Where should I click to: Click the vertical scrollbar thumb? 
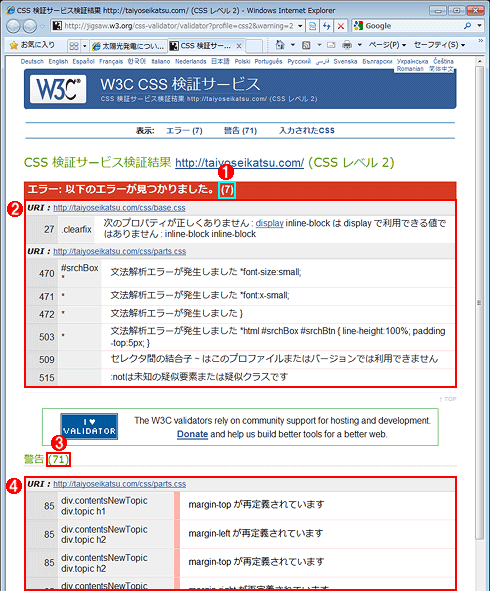click(x=479, y=302)
